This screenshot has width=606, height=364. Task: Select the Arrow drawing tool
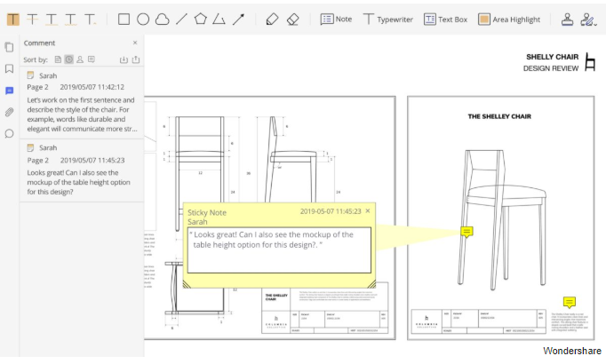[x=238, y=19]
